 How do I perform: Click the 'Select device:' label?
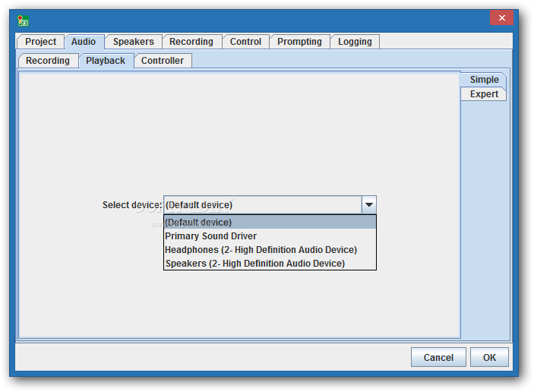(x=132, y=205)
